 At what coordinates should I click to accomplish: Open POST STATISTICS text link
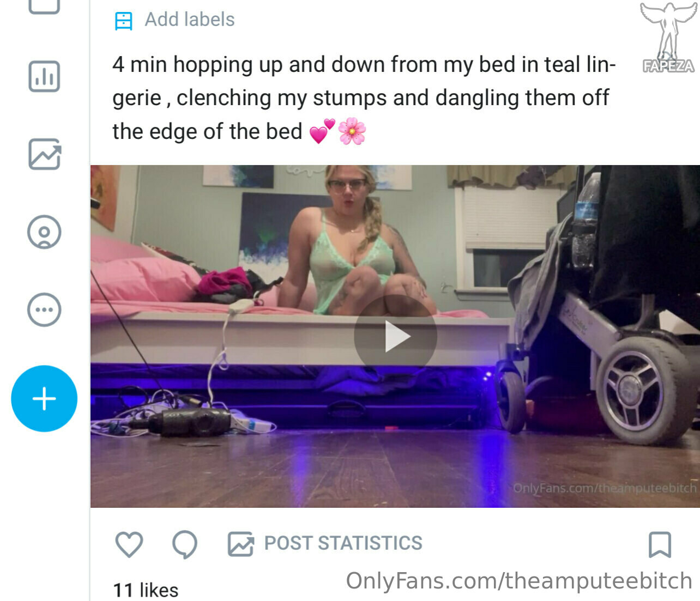coord(343,543)
